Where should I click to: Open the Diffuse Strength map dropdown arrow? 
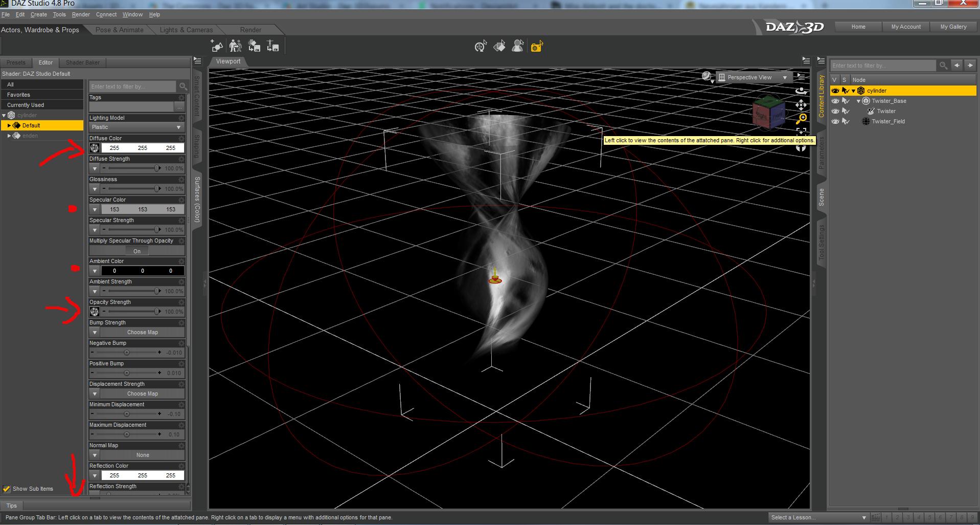[95, 168]
